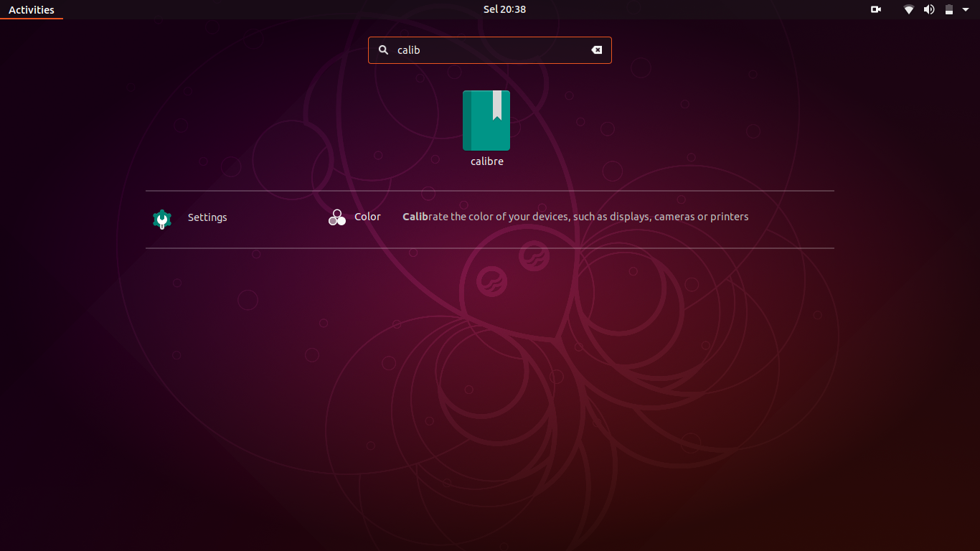Click the Calibrate the color description text
This screenshot has width=980, height=551.
coord(575,217)
